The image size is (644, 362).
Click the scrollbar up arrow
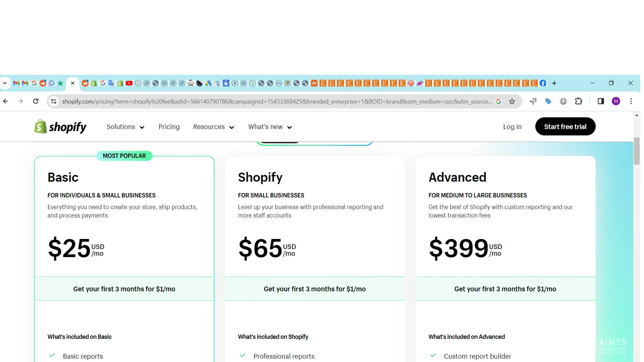point(637,115)
